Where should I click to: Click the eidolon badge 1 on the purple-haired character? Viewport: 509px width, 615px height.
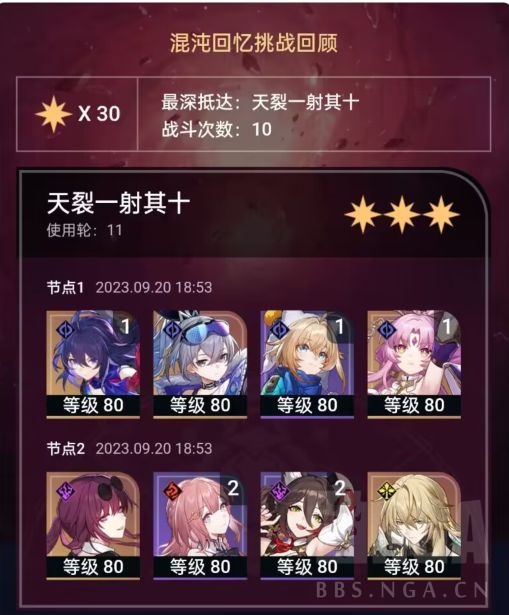[125, 326]
